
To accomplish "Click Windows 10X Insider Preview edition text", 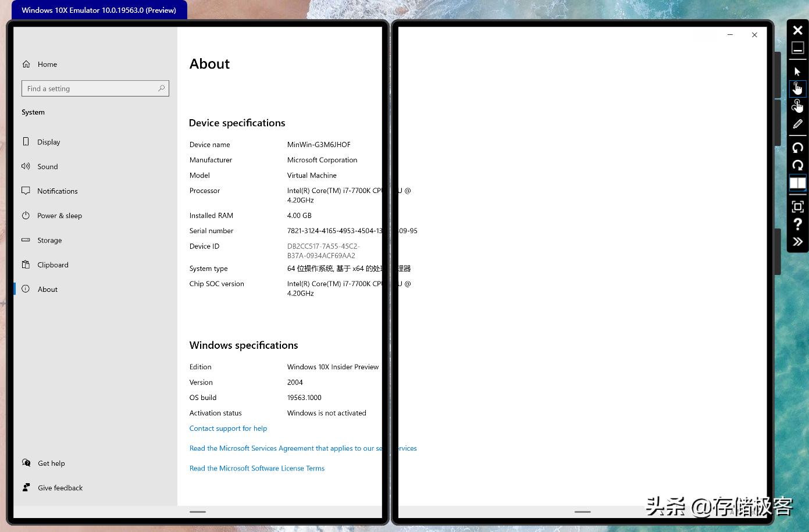I will point(333,367).
